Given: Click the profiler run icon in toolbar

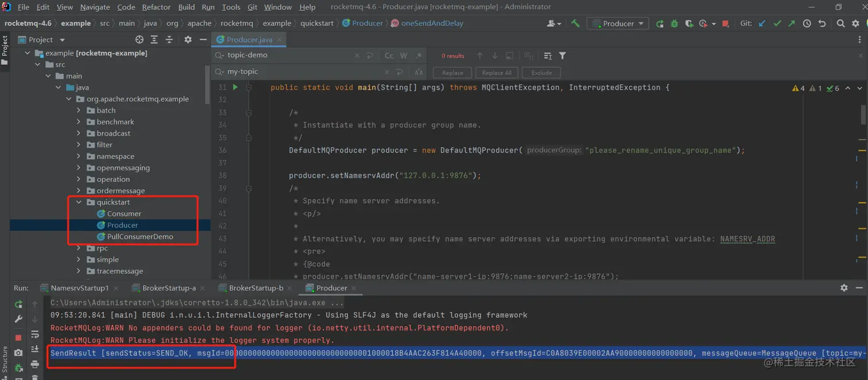Looking at the screenshot, I should point(704,24).
